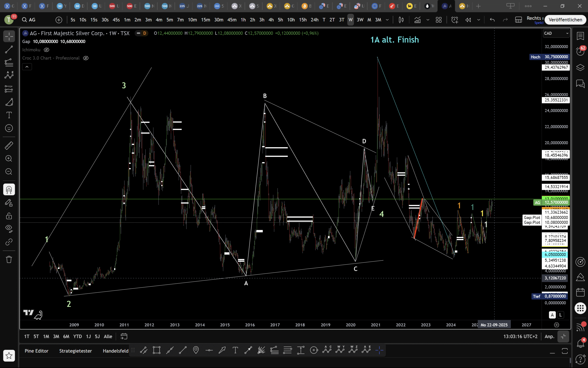Open the Indicators chart icon
588x368 pixels.
pyautogui.click(x=417, y=20)
